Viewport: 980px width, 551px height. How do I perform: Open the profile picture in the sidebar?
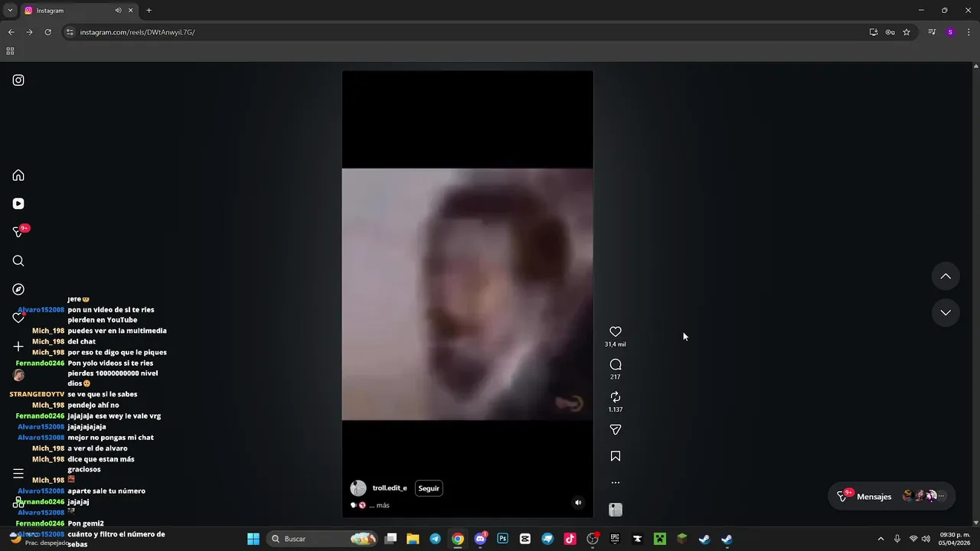[18, 375]
